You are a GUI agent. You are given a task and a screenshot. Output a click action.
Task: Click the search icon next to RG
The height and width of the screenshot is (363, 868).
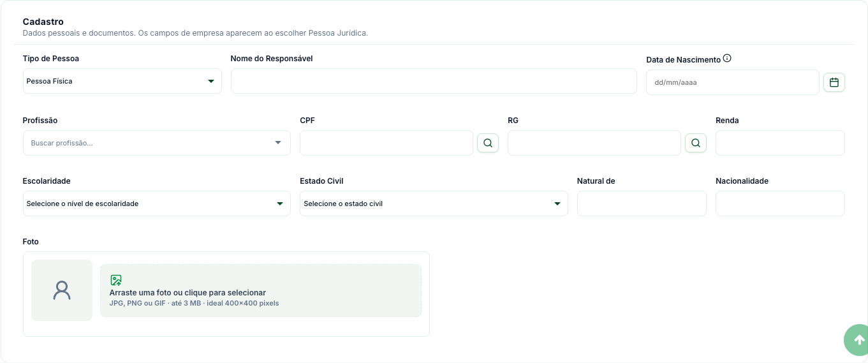point(696,143)
